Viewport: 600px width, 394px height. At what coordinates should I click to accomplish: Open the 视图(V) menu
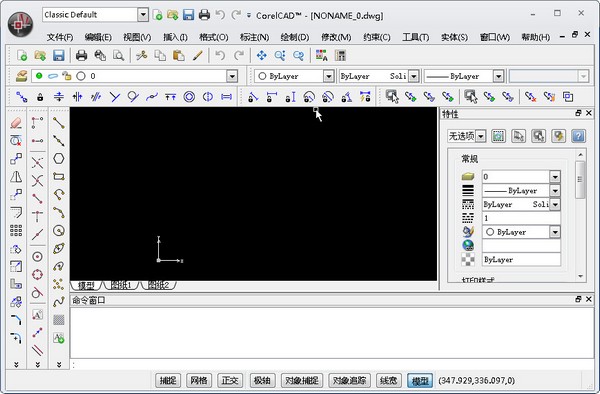tap(137, 37)
